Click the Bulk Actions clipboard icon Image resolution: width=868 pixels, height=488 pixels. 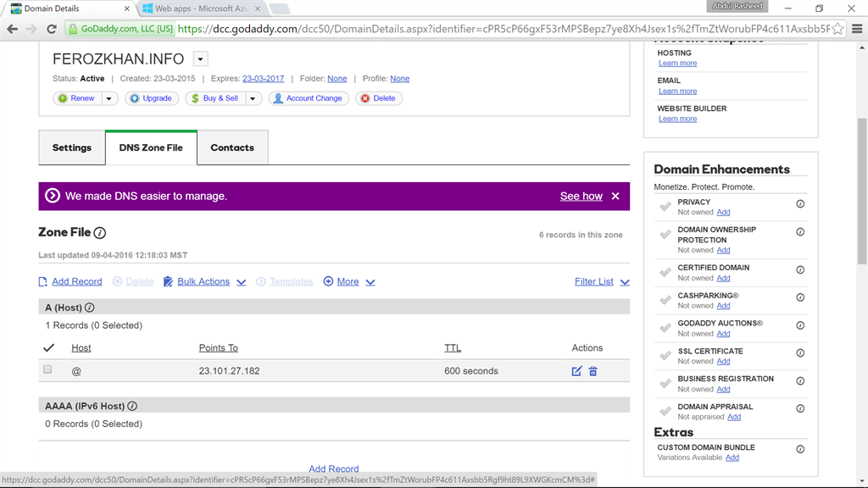pyautogui.click(x=168, y=282)
